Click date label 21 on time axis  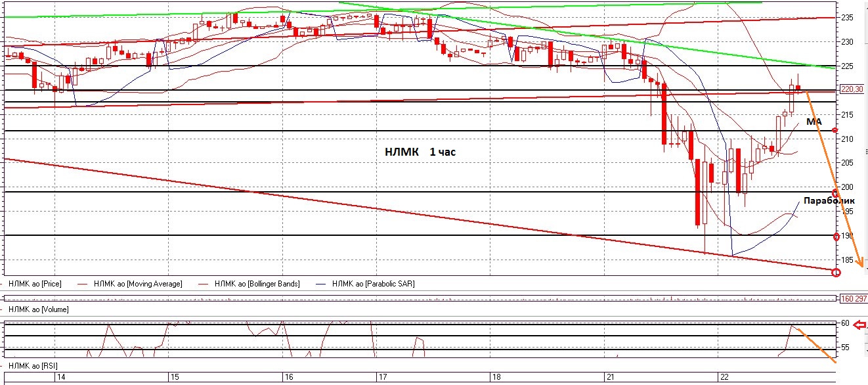point(610,378)
